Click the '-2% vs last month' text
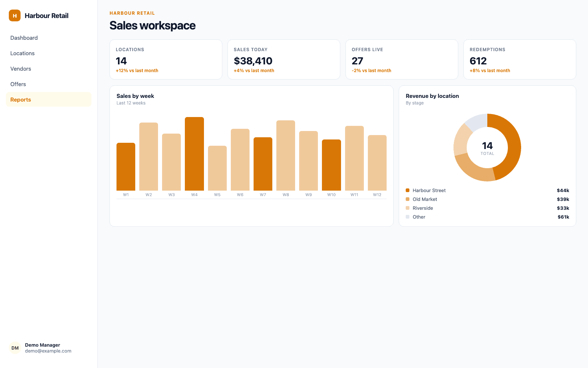This screenshot has height=368, width=588. [x=372, y=71]
